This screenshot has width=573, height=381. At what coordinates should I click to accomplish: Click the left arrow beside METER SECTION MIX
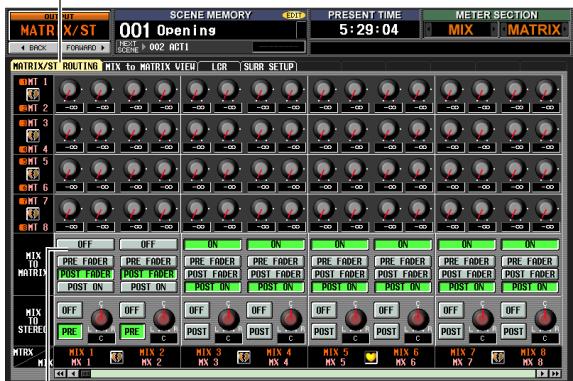click(x=428, y=30)
